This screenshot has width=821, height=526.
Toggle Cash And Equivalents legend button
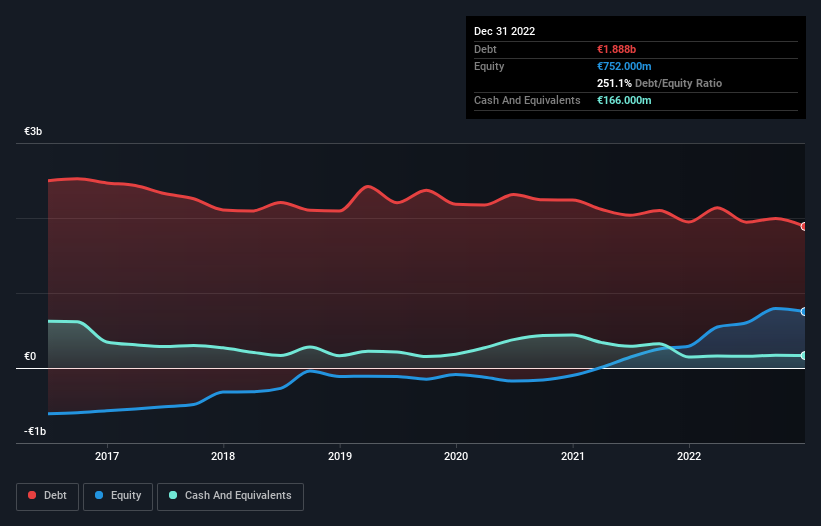pyautogui.click(x=230, y=496)
